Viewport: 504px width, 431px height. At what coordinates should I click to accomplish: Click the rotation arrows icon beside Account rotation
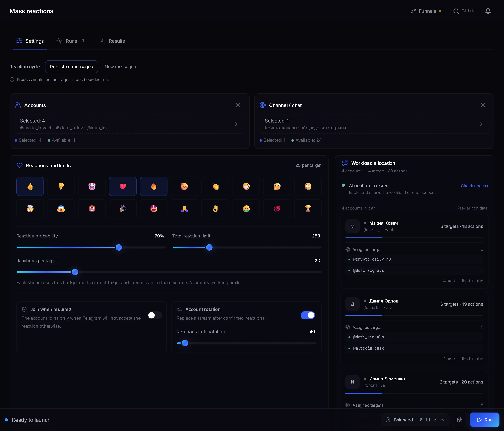tap(179, 309)
